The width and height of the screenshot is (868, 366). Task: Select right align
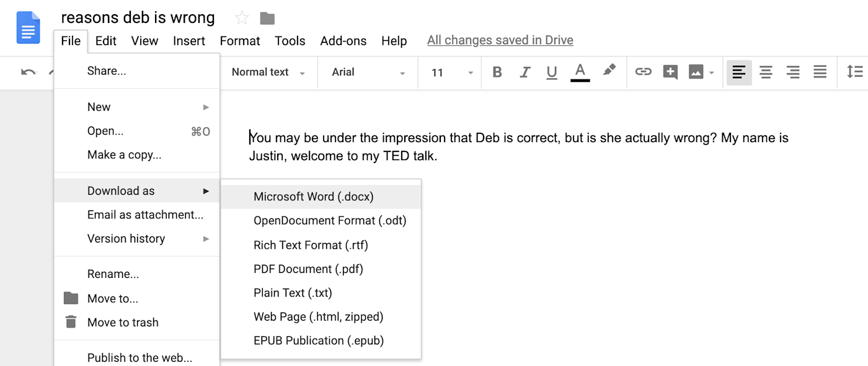[x=793, y=72]
